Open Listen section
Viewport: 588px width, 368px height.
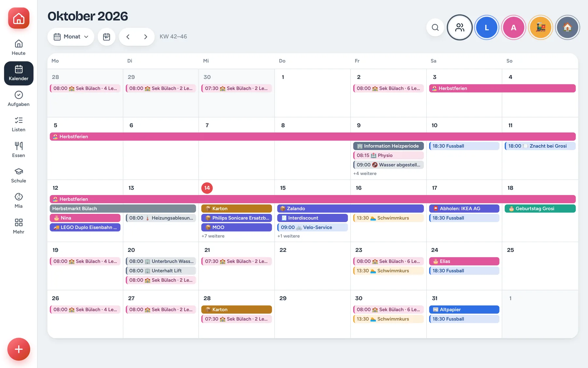(19, 124)
